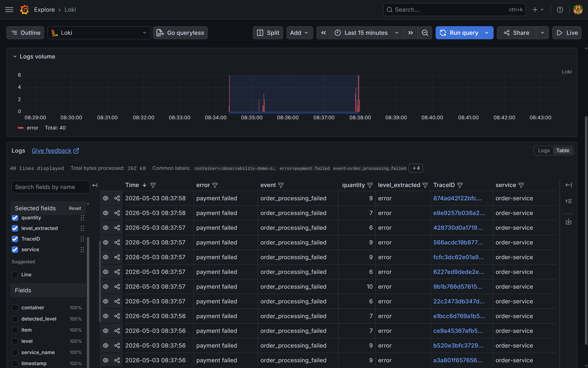Screen dimensions: 588x368
Task: Uncheck the TraceID selected field
Action: pyautogui.click(x=15, y=239)
